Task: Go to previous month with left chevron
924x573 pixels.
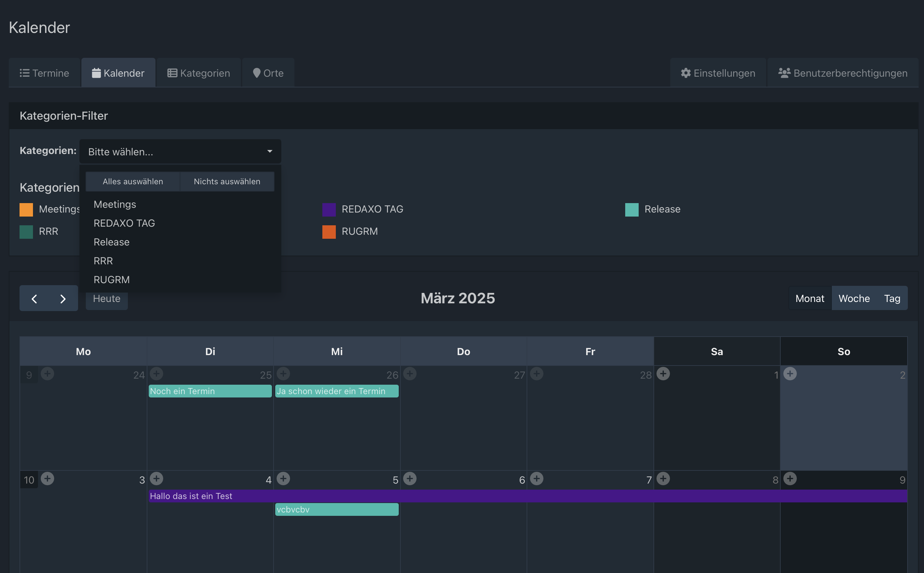Action: pos(34,299)
